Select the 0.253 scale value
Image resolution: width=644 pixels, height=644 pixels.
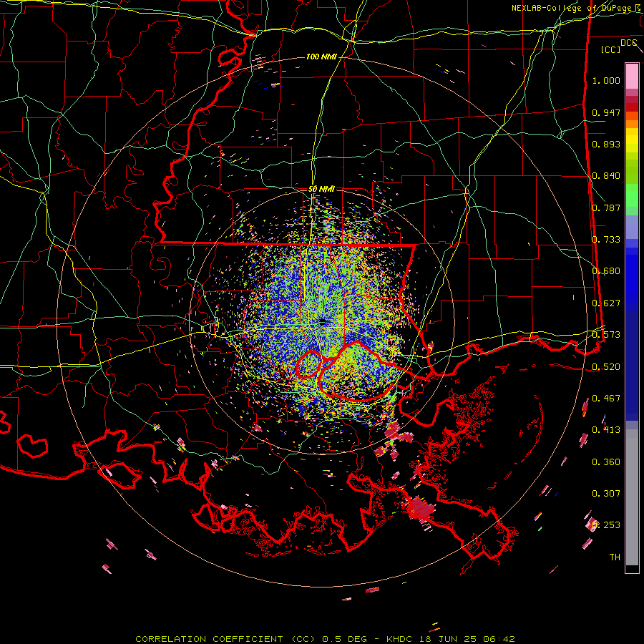606,525
